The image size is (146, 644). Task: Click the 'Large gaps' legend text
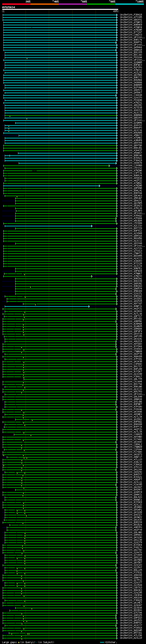pos(10,642)
